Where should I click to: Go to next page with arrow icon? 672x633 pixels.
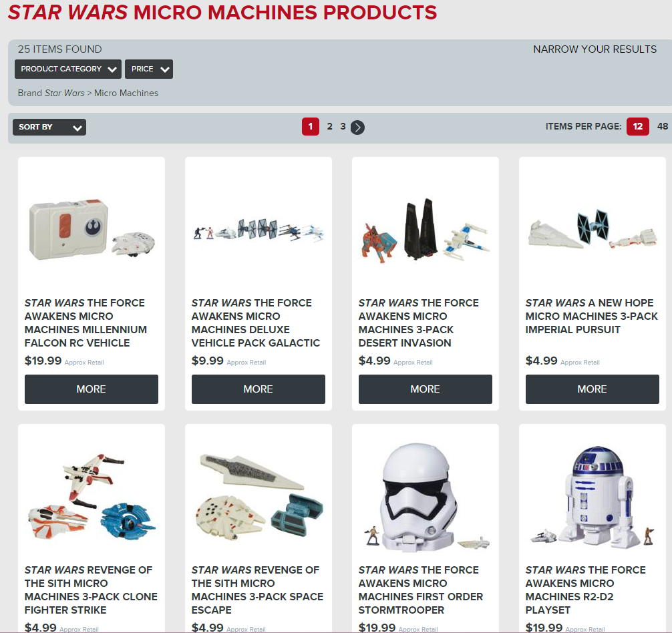click(x=357, y=127)
